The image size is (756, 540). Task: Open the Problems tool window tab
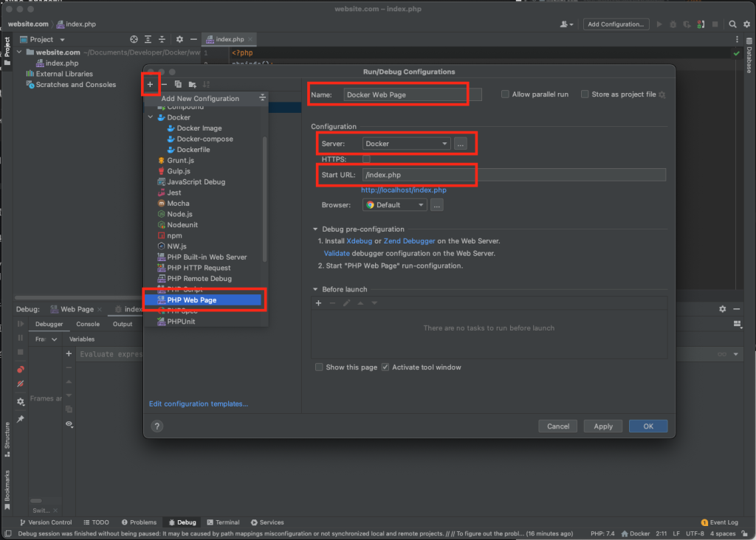139,522
